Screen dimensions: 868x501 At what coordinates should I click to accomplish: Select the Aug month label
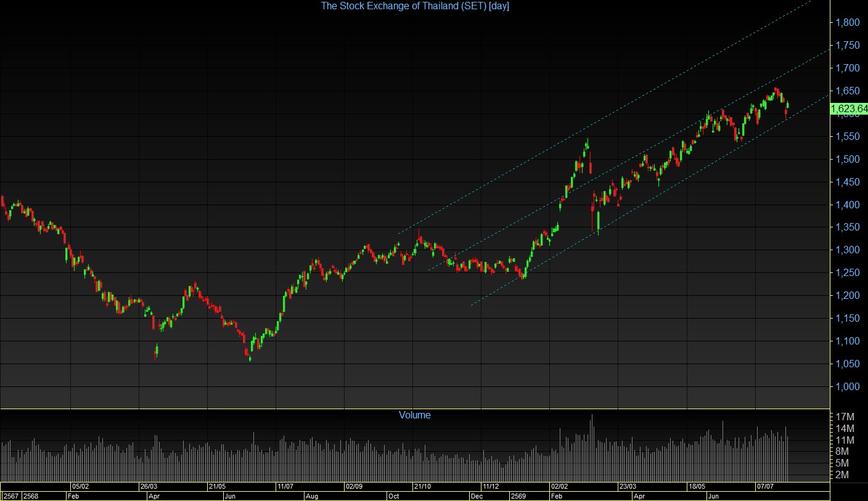pyautogui.click(x=312, y=496)
